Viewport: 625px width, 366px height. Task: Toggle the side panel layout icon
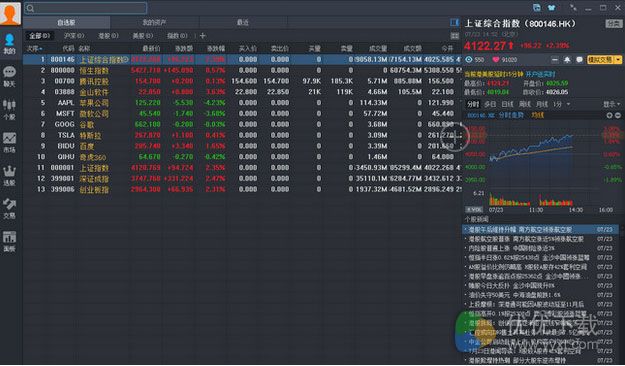tap(454, 22)
